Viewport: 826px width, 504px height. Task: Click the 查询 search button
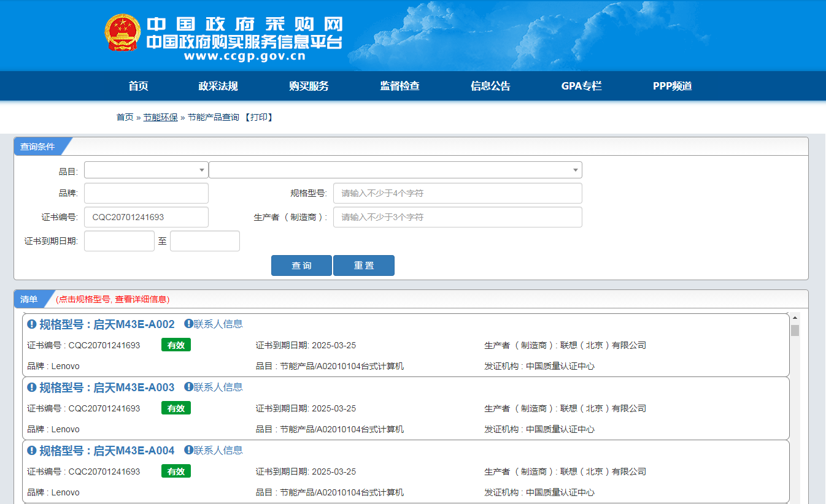[x=301, y=265]
